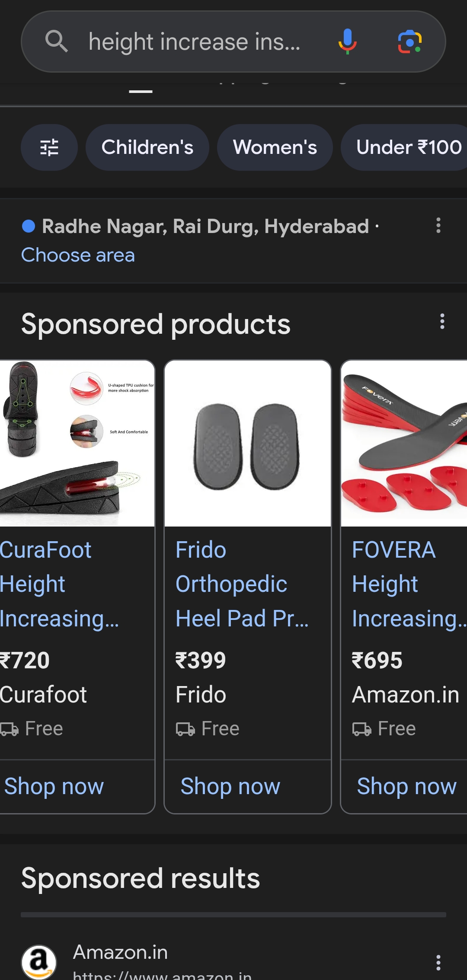The width and height of the screenshot is (467, 980).
Task: Toggle the Children's filter chip
Action: point(147,147)
